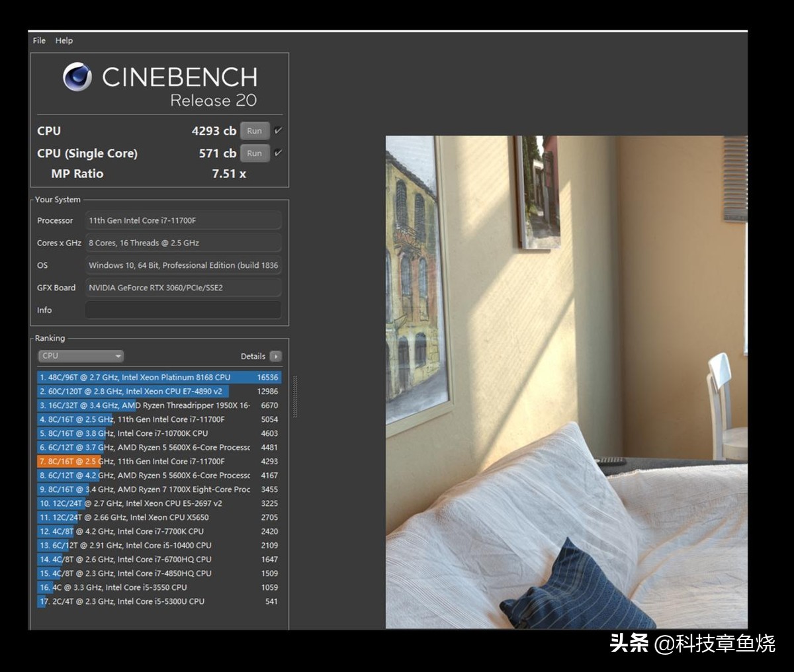Screen dimensions: 794x672
Task: Select the Core i5-3550 ranking row
Action: (159, 587)
